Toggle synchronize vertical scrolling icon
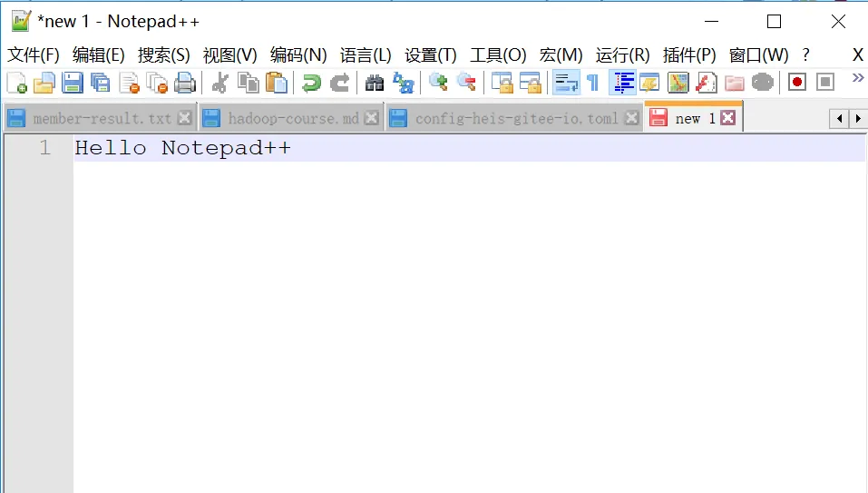 click(502, 84)
